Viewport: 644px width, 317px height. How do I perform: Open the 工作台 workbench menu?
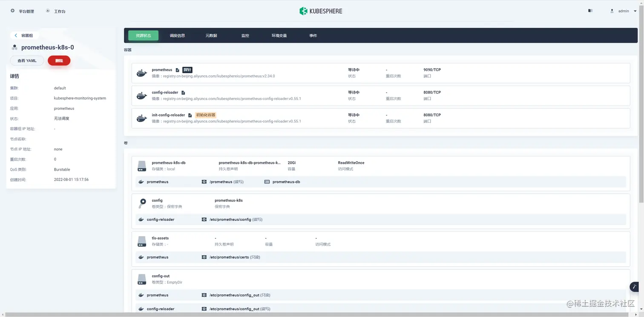56,11
